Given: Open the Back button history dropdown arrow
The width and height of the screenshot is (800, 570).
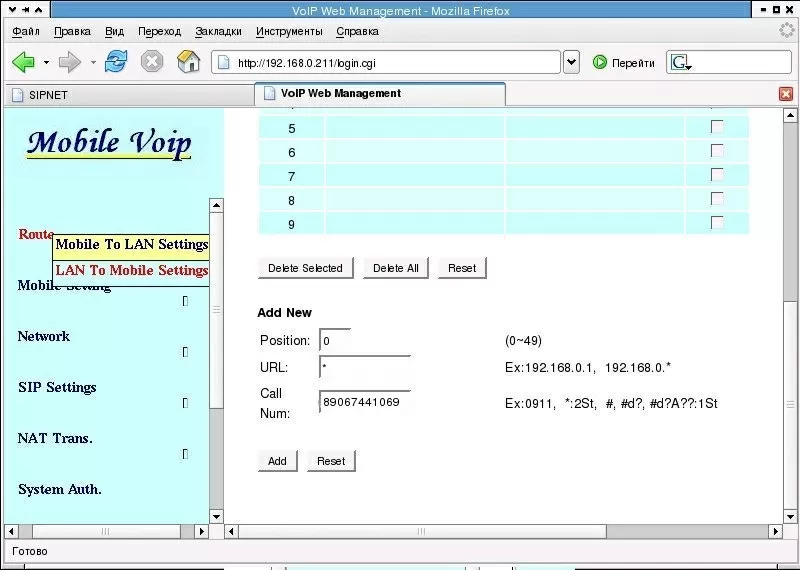Looking at the screenshot, I should click(x=46, y=62).
